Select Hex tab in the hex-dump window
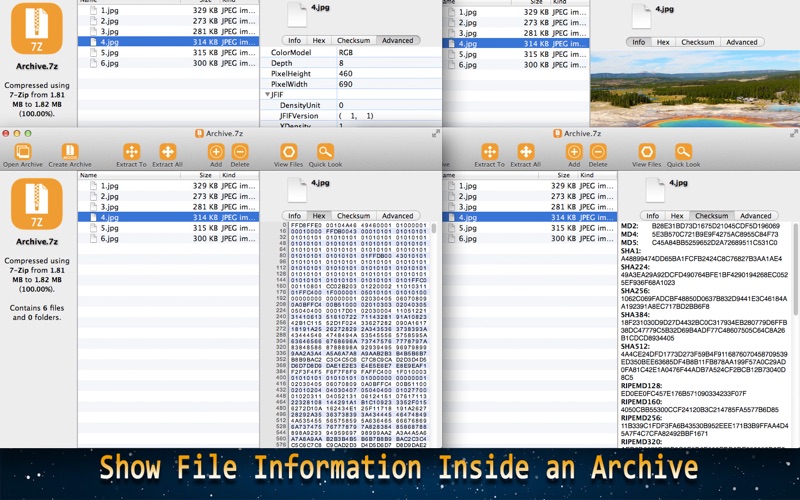This screenshot has width=800, height=500. [319, 216]
